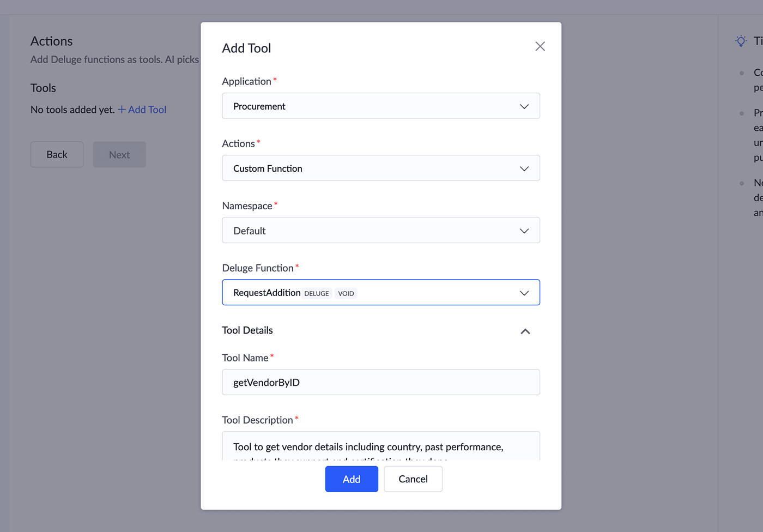Close the Add Tool dialog

[540, 46]
